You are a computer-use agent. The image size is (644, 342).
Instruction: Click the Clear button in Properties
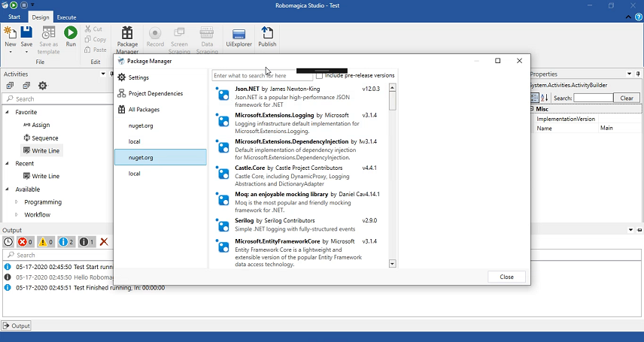coord(627,98)
